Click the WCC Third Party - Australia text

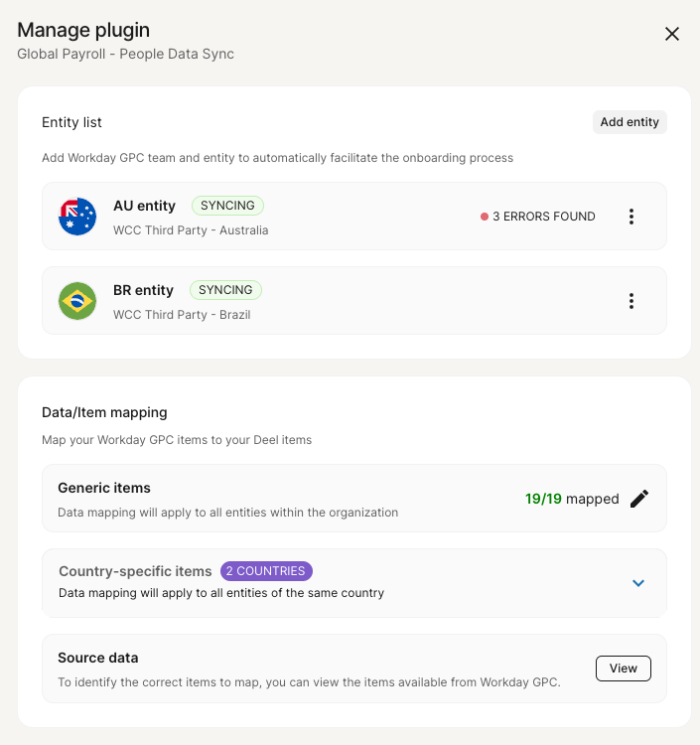point(191,230)
